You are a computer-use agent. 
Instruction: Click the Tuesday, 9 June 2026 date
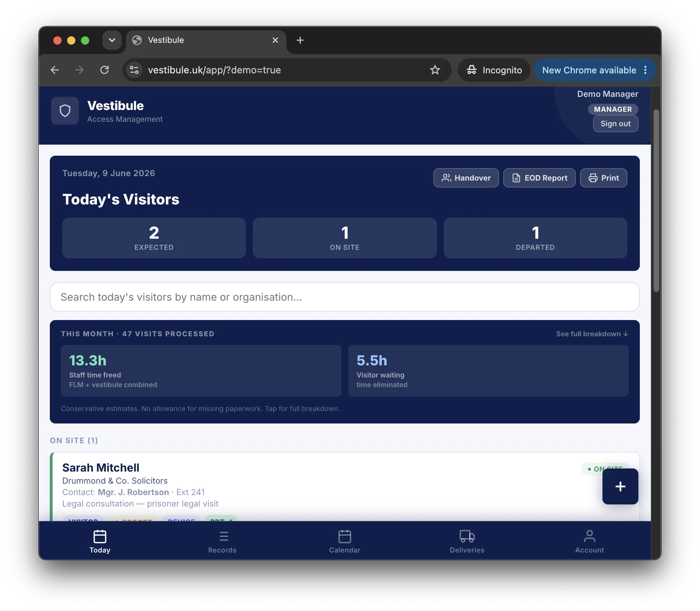click(109, 173)
